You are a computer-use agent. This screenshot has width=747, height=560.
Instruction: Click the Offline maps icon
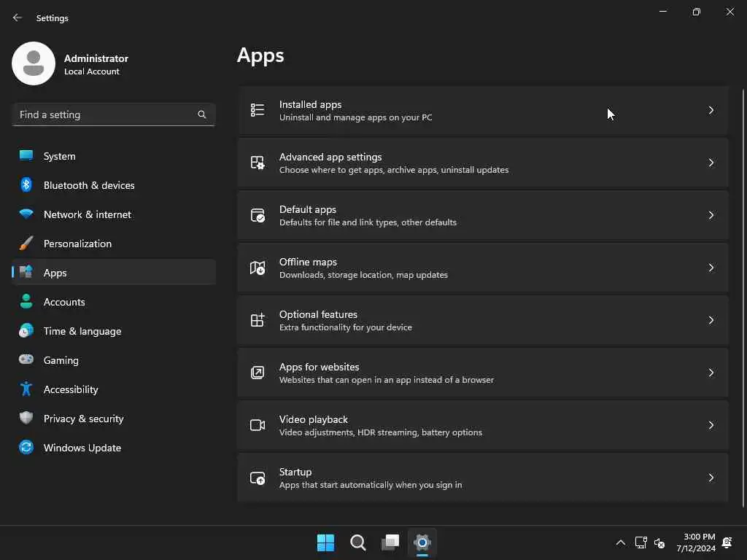click(258, 268)
